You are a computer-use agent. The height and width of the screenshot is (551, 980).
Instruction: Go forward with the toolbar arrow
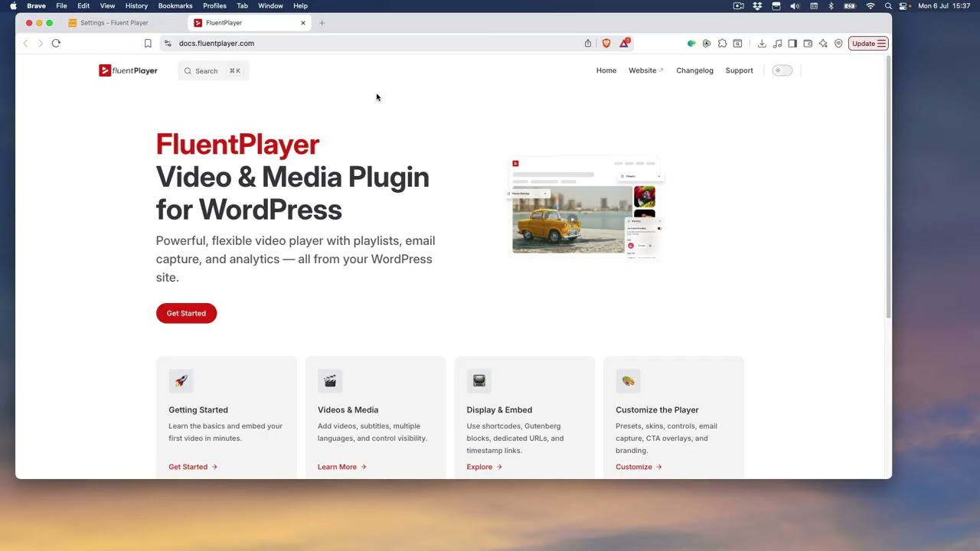click(41, 44)
